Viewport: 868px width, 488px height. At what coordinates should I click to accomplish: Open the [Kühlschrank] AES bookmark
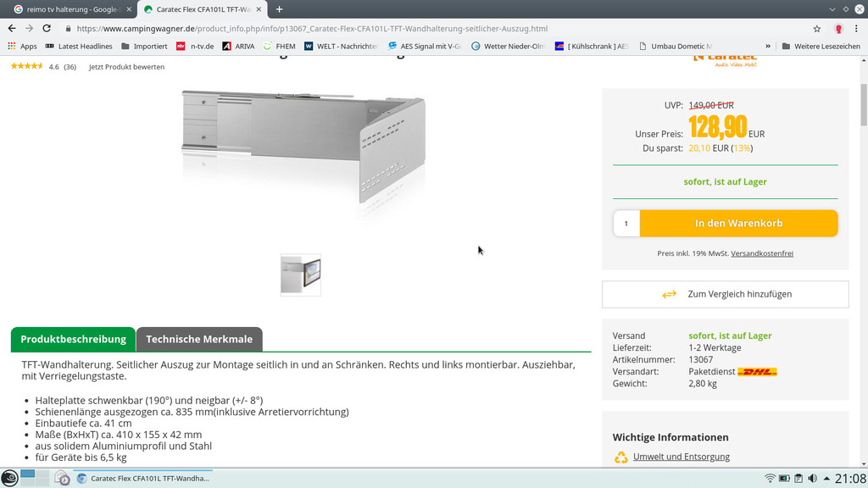tap(592, 46)
